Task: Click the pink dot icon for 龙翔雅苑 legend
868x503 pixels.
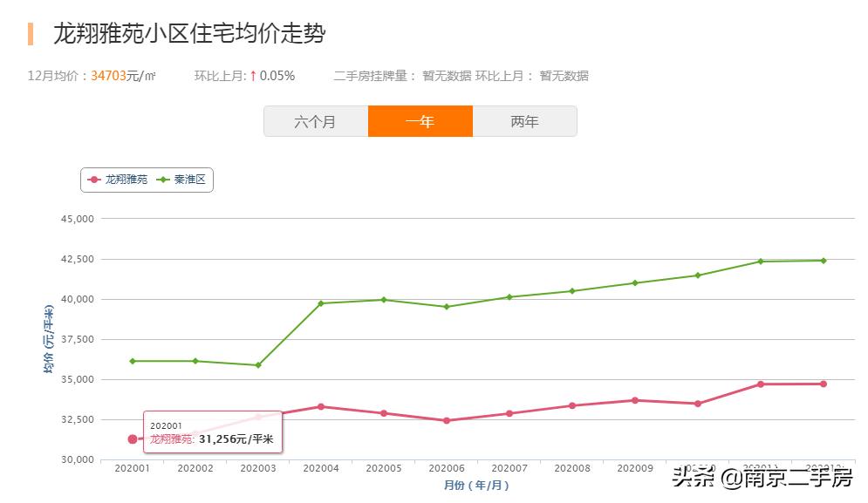Action: pos(94,180)
